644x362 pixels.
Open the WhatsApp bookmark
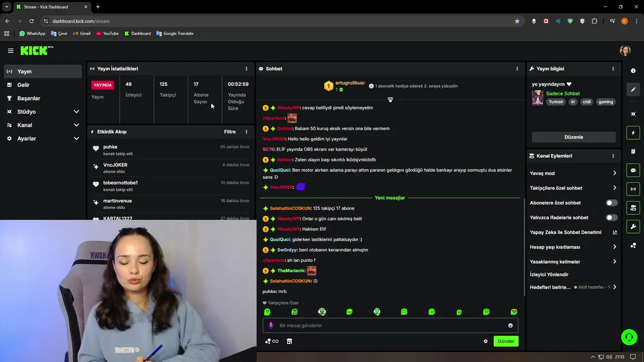(x=32, y=34)
